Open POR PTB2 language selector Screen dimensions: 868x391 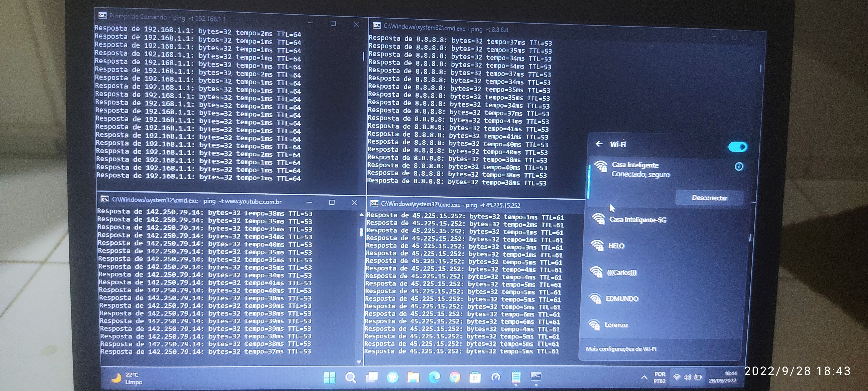point(659,378)
